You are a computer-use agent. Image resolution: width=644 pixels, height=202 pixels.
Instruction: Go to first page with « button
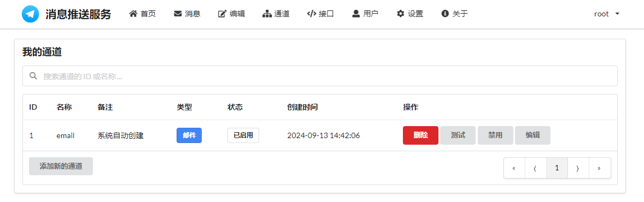pos(514,168)
